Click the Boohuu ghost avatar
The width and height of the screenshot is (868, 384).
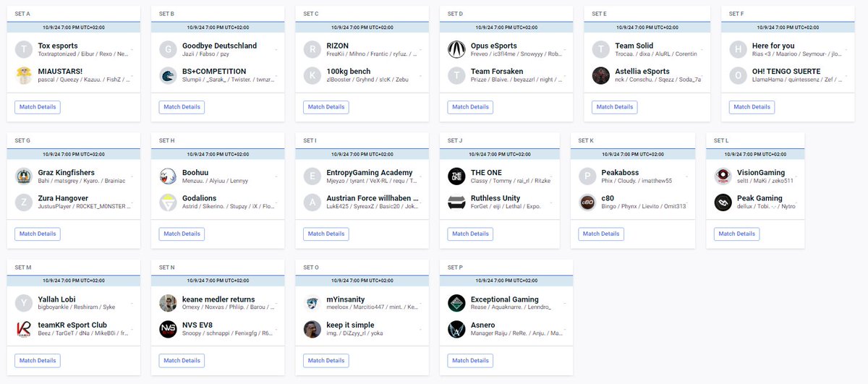[x=169, y=176]
